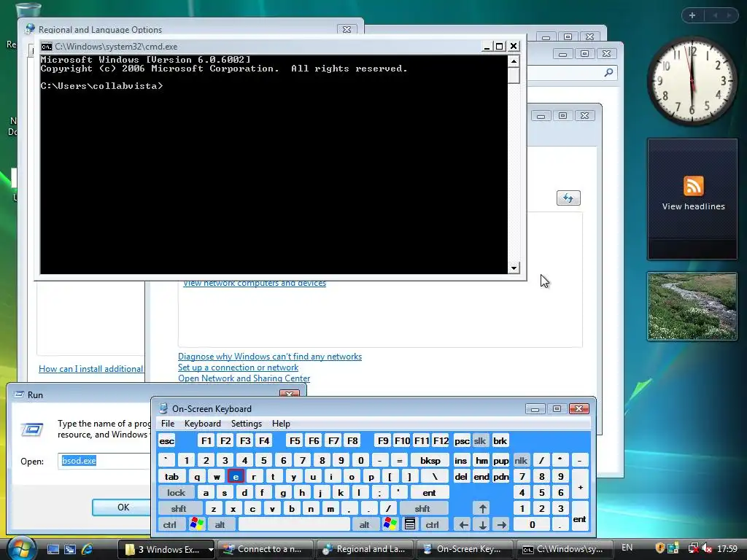Click the up arrow key on On-Screen Keyboard
Image resolution: width=747 pixels, height=560 pixels.
(x=482, y=508)
